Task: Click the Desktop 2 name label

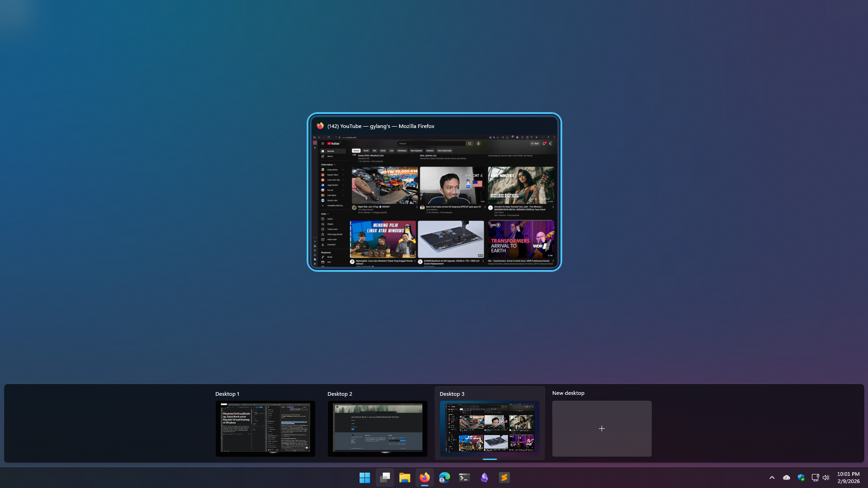Action: 340,394
